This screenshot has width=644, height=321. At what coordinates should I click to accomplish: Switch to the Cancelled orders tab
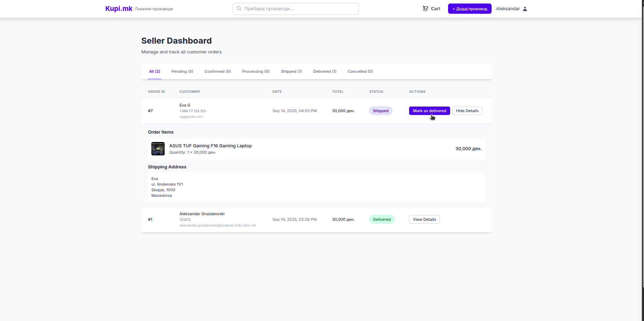coord(360,71)
